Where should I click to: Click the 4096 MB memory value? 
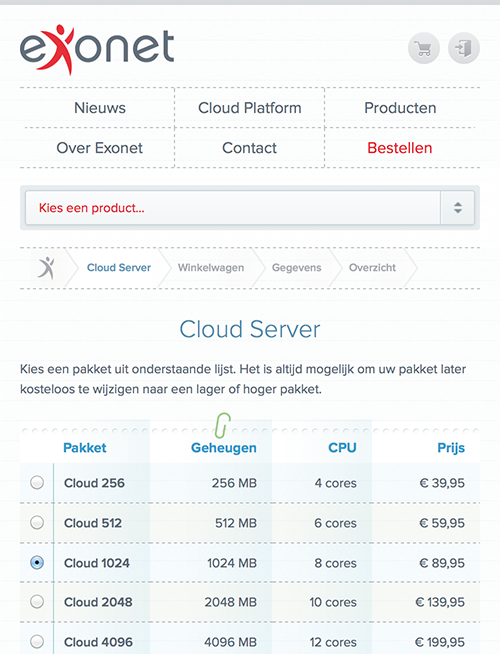pos(231,642)
